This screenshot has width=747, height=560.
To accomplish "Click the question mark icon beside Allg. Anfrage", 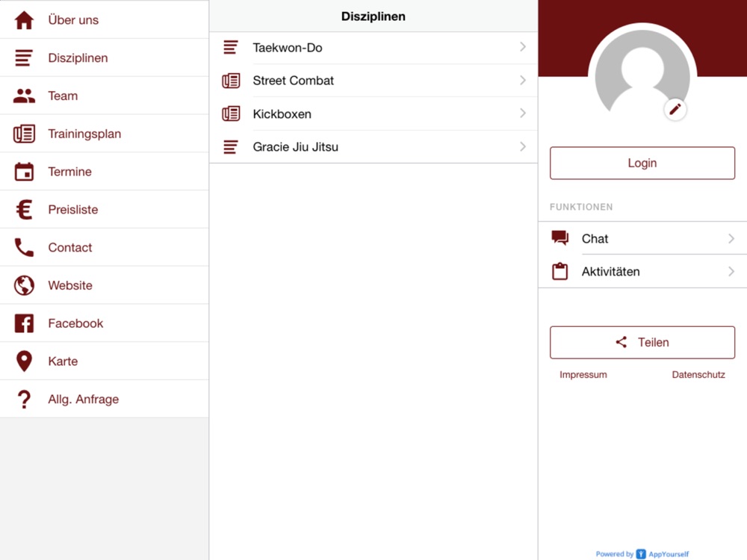I will 25,399.
